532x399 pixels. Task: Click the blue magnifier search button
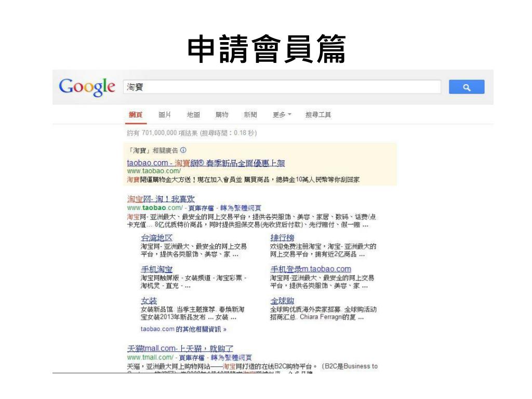click(x=467, y=87)
